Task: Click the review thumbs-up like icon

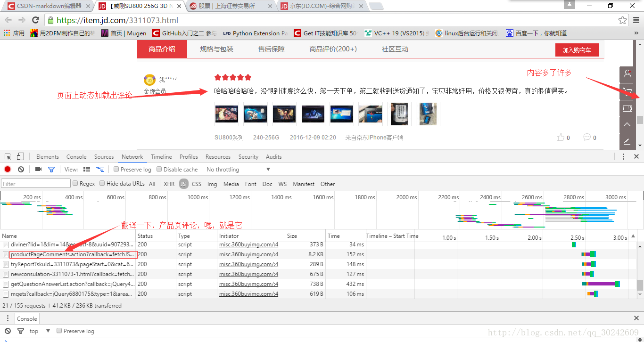Action: [x=561, y=138]
